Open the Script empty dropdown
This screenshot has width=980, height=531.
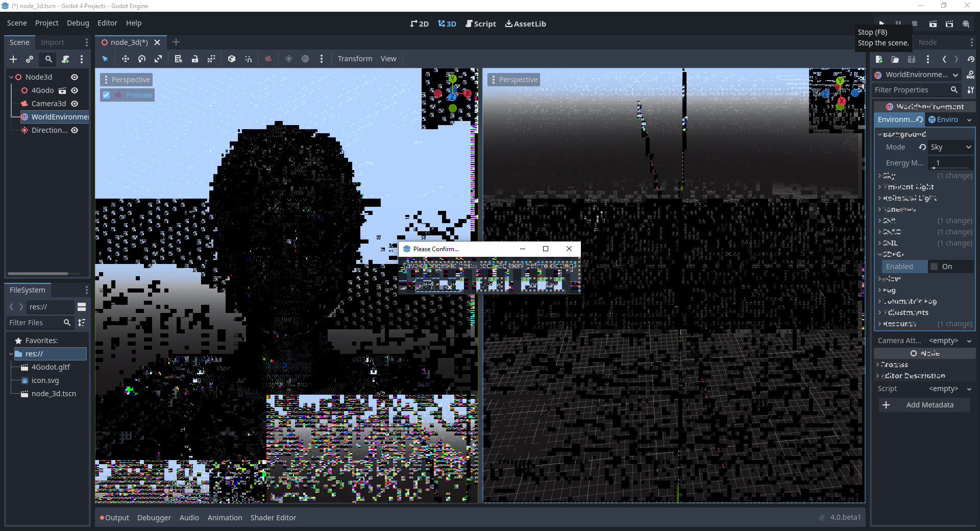pos(949,389)
